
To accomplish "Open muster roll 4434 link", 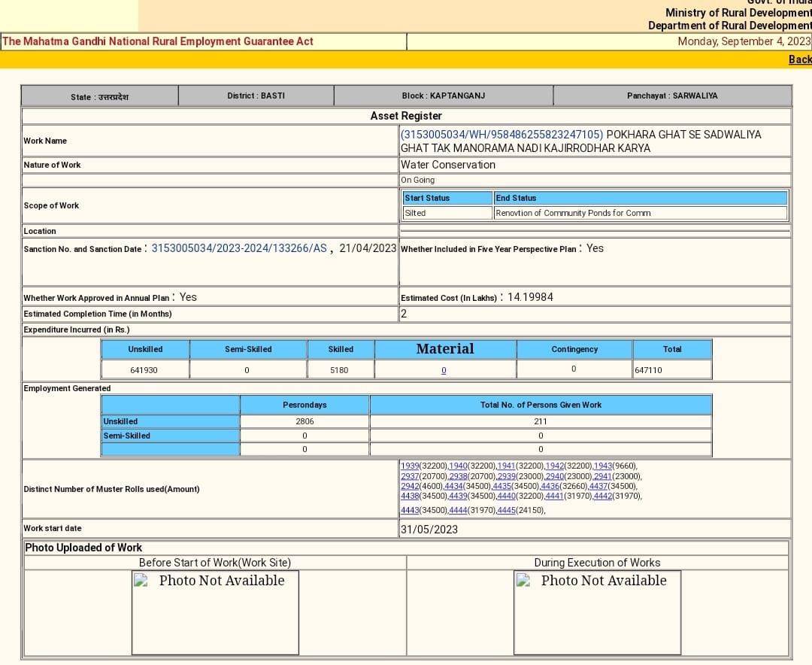I will (x=453, y=486).
